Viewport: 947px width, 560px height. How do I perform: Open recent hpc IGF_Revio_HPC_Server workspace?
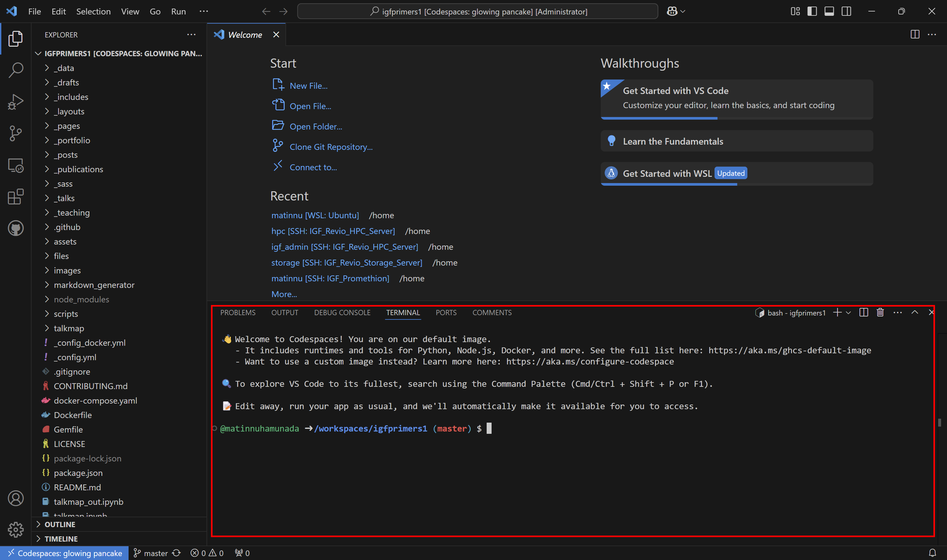[x=332, y=231]
